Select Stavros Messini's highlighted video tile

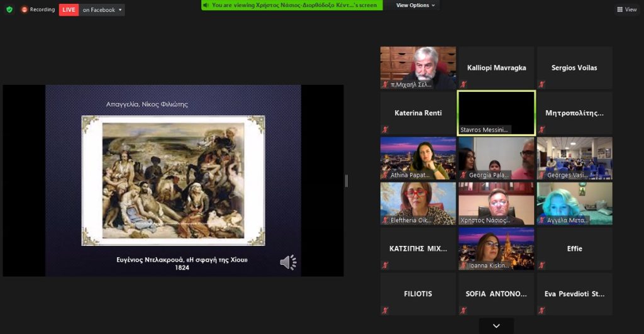496,113
